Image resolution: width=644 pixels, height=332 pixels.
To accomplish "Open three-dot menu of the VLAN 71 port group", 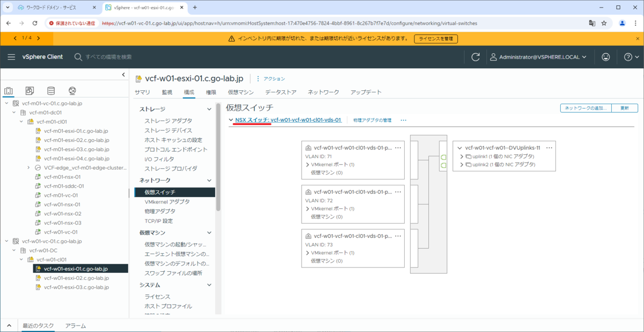I will 398,147.
